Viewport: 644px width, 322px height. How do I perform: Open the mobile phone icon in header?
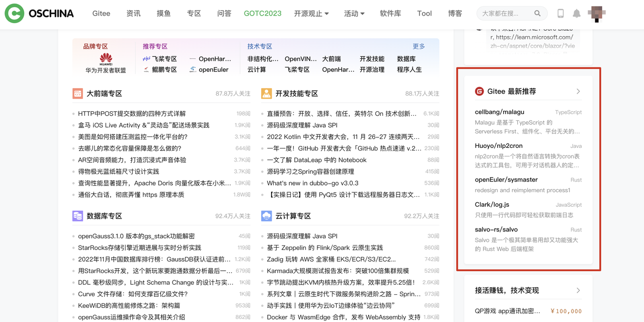coord(560,14)
